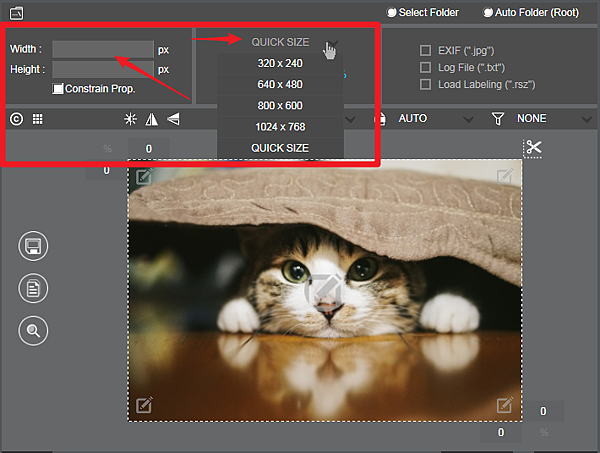Select the Select Folder radio option
The height and width of the screenshot is (453, 600).
tap(422, 13)
